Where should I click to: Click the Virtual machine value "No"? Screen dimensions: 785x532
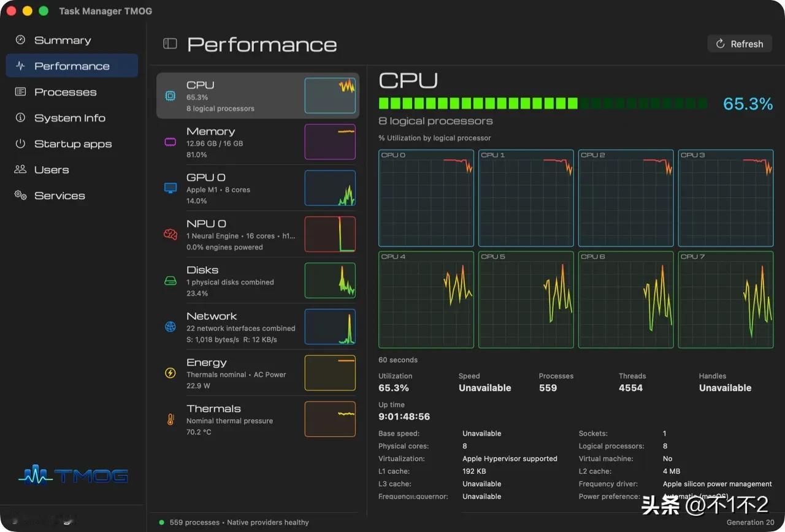click(667, 458)
